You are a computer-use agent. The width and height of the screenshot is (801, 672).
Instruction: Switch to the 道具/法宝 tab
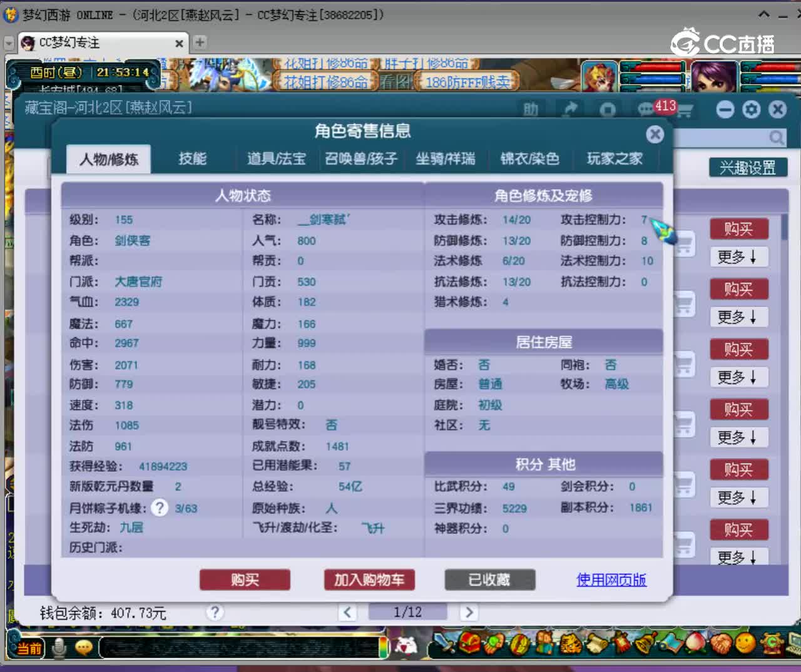pyautogui.click(x=276, y=159)
